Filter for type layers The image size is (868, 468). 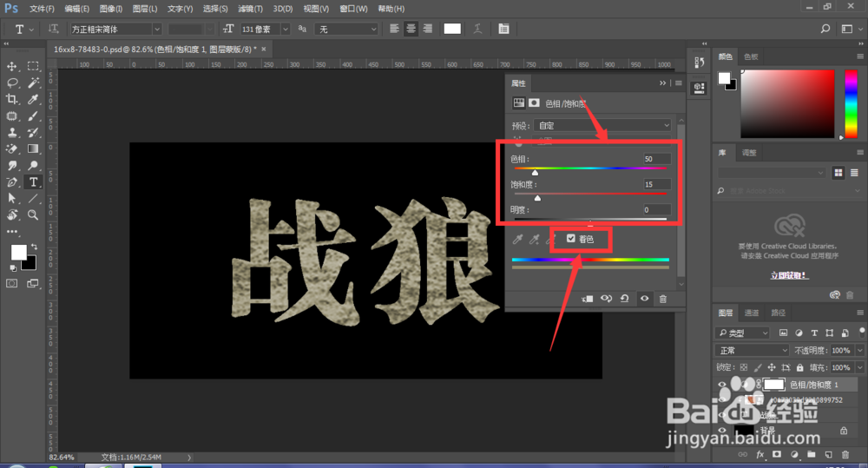click(814, 333)
